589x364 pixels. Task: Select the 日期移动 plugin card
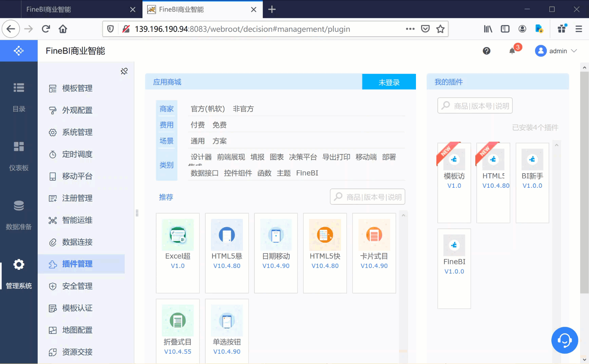[x=276, y=253]
